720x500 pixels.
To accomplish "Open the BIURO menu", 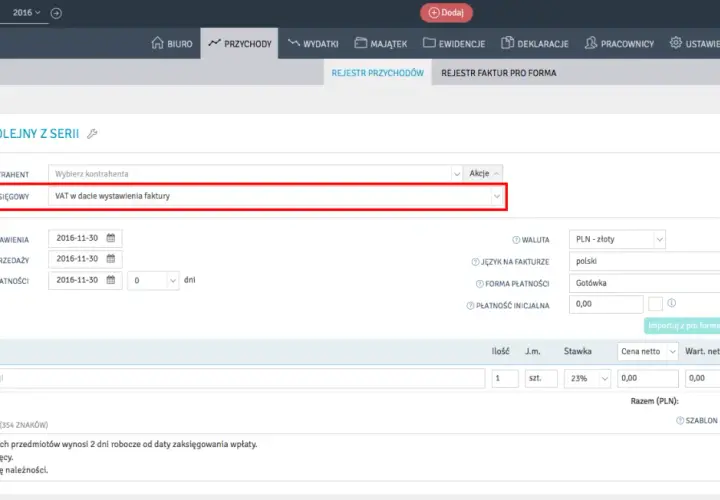I will pos(172,44).
